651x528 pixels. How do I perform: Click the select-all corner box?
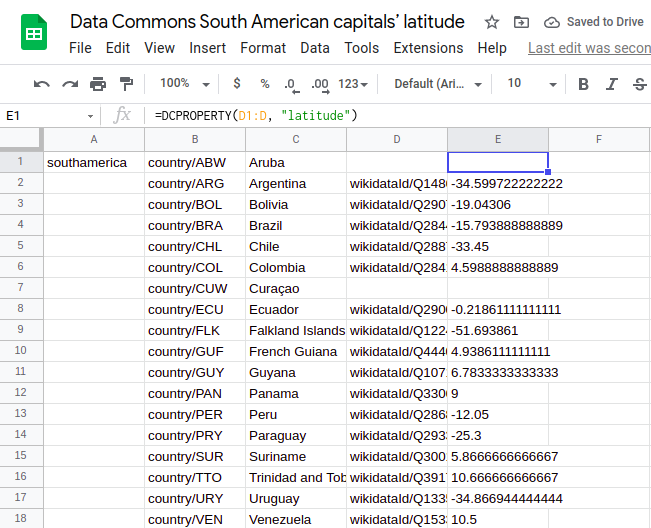pos(21,139)
